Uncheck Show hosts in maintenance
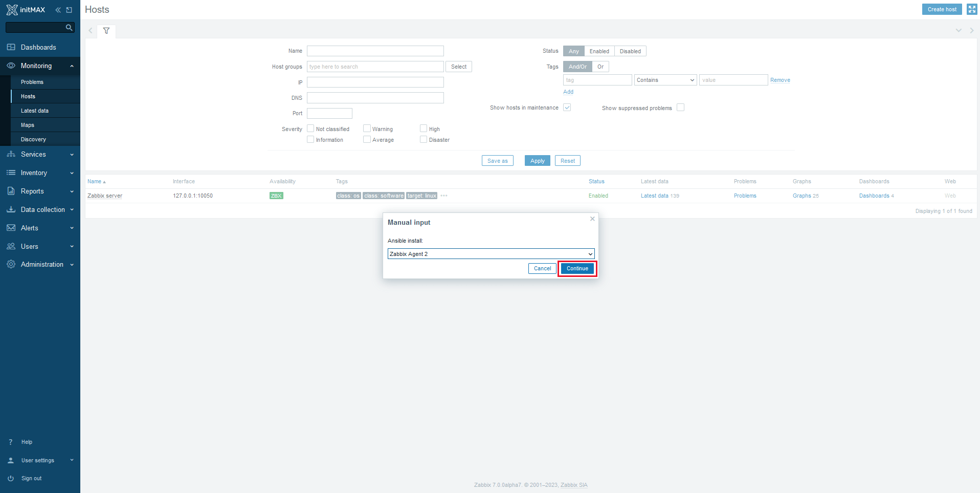Image resolution: width=980 pixels, height=493 pixels. [x=567, y=108]
